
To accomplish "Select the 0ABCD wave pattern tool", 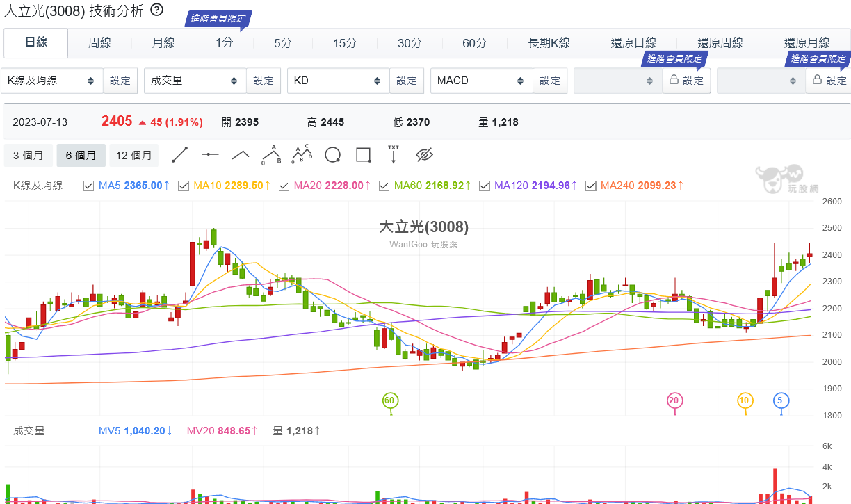I will click(x=302, y=154).
